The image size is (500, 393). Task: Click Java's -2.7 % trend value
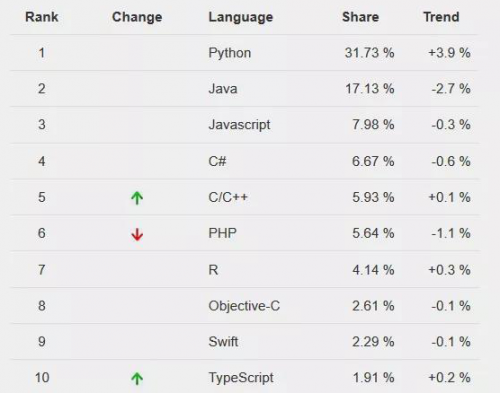(x=451, y=89)
